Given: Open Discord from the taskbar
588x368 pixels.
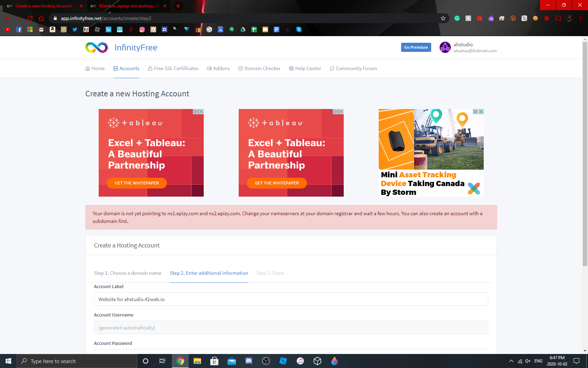Looking at the screenshot, I should tap(249, 361).
